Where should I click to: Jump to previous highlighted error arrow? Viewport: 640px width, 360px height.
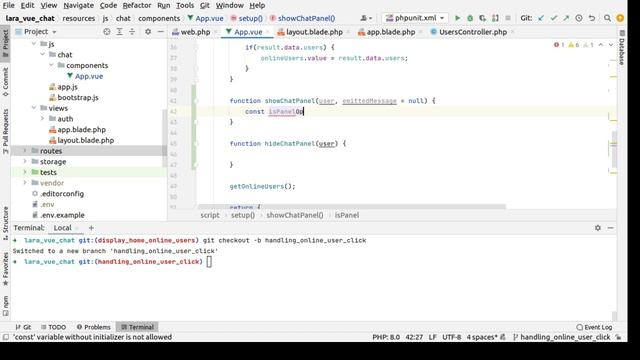601,45
